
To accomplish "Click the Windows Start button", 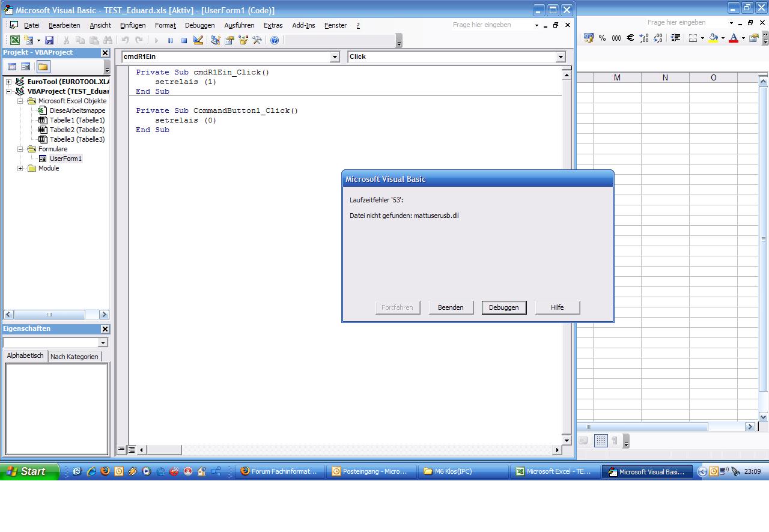I will point(29,472).
